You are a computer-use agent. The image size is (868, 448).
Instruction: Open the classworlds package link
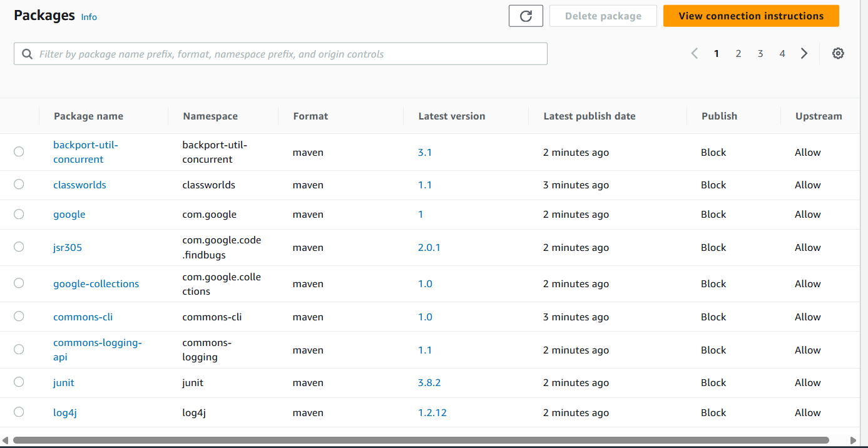pos(79,185)
